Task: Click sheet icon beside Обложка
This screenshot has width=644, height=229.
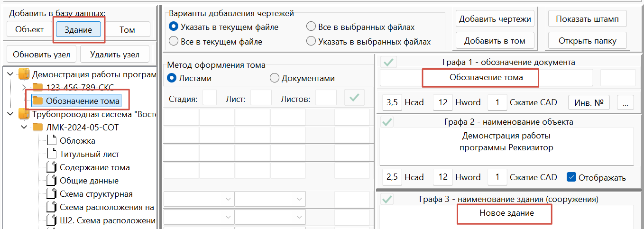Action: pos(52,140)
